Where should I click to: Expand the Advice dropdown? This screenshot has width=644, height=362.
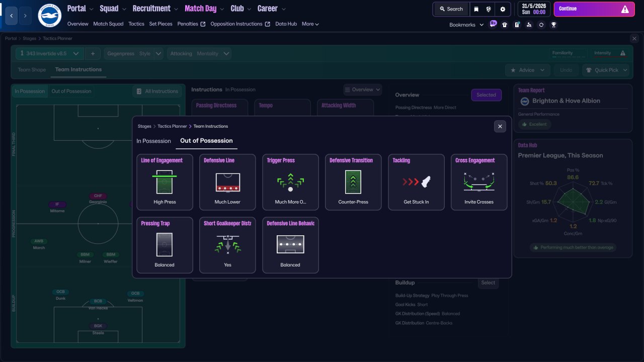pos(528,70)
